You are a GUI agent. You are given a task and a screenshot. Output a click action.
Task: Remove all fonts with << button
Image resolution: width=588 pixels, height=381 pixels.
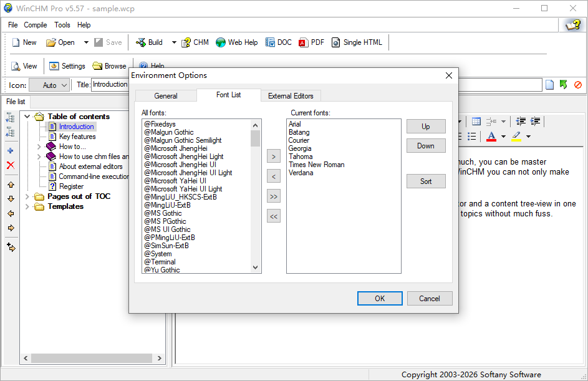tap(274, 216)
